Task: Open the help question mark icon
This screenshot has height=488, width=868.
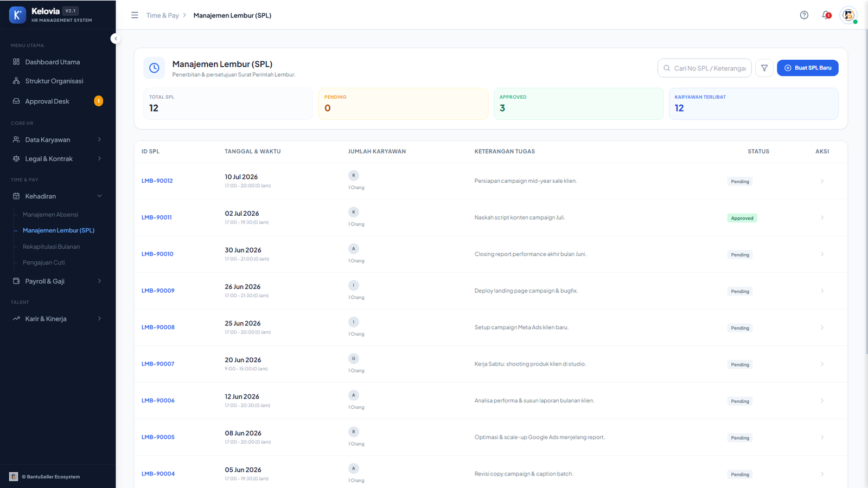Action: (804, 15)
